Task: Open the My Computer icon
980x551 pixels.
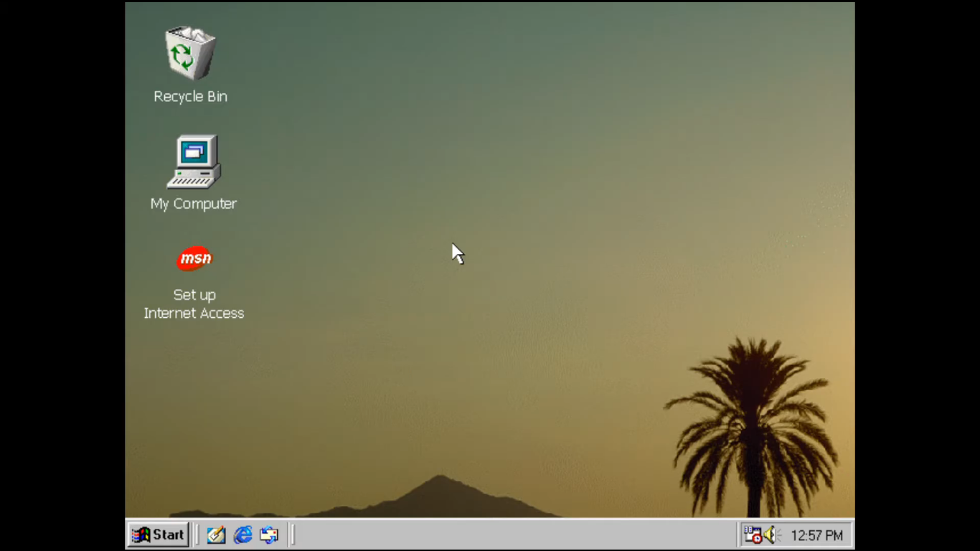Action: tap(193, 161)
